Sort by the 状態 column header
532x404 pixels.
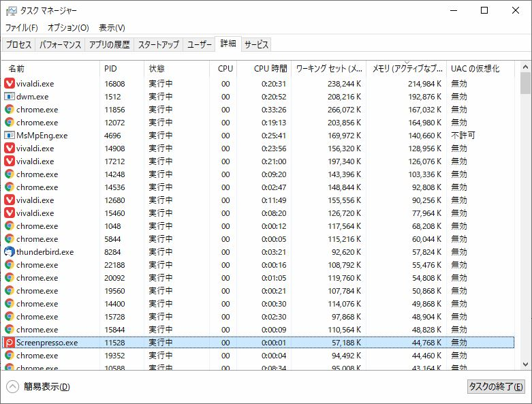pos(177,69)
